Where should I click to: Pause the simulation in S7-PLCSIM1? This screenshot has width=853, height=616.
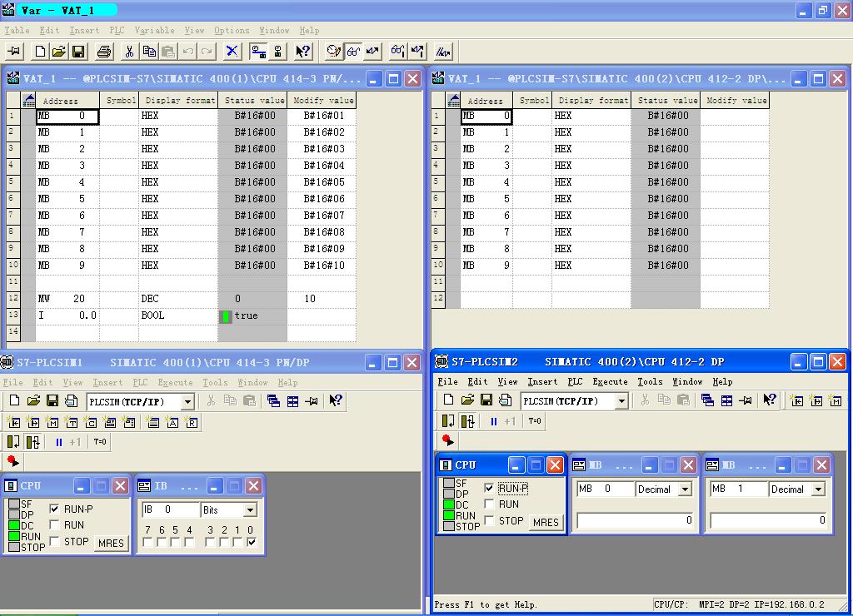59,442
